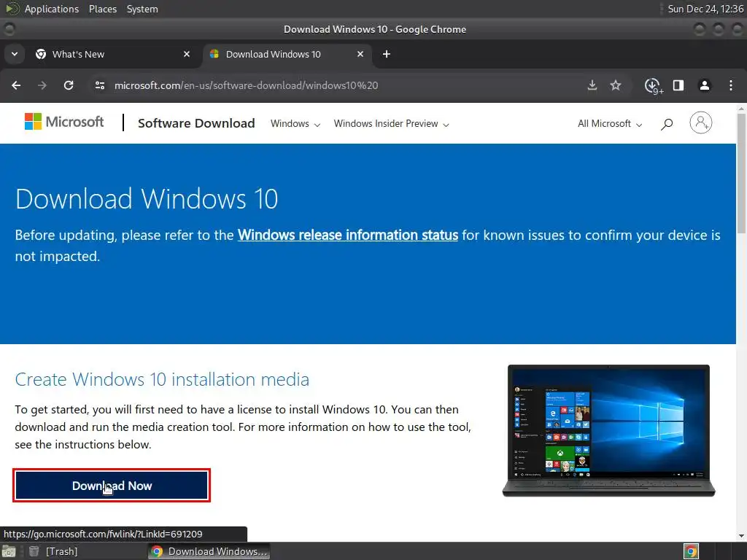Image resolution: width=747 pixels, height=560 pixels.
Task: Click the Download Now button
Action: [x=112, y=486]
